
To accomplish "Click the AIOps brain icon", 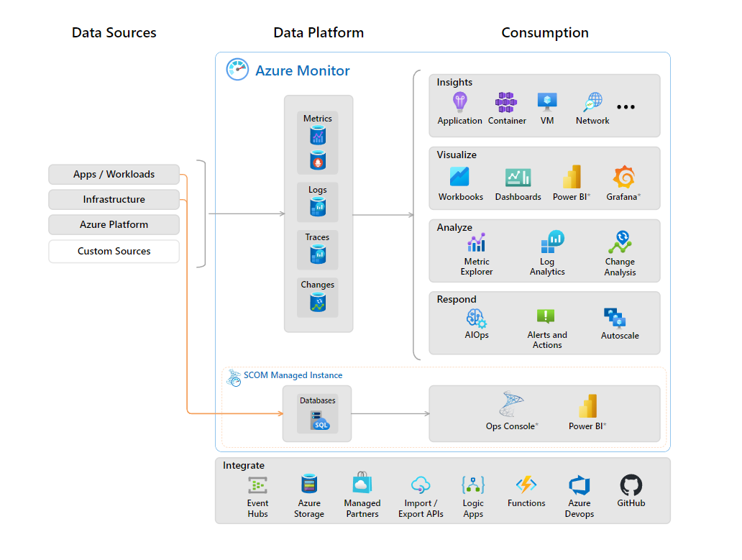I will (476, 318).
